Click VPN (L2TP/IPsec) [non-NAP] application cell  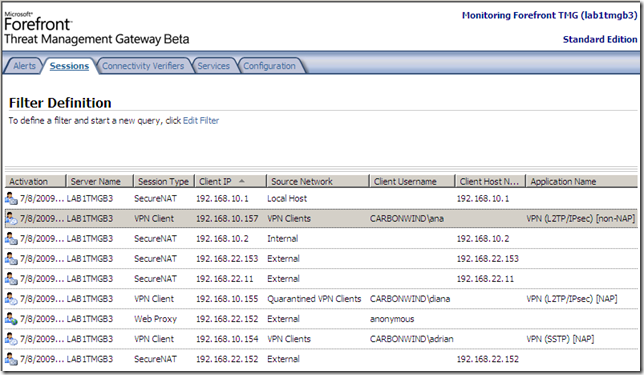[x=580, y=219]
